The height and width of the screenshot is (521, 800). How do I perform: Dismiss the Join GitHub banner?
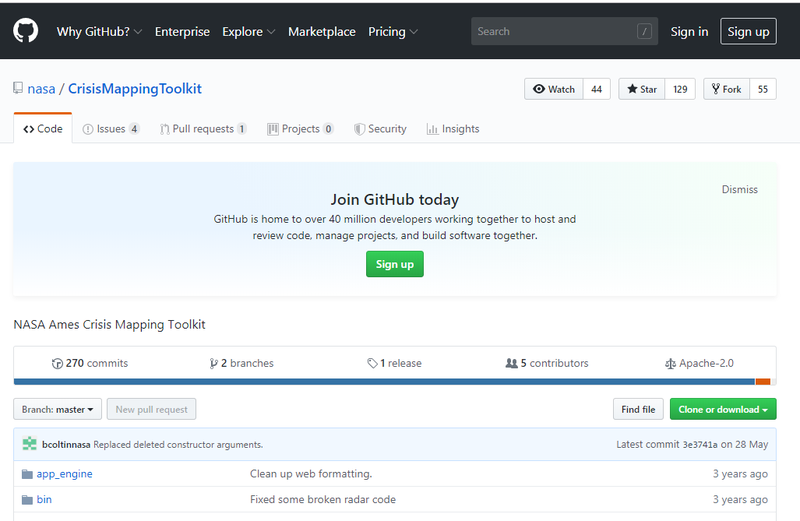tap(739, 189)
